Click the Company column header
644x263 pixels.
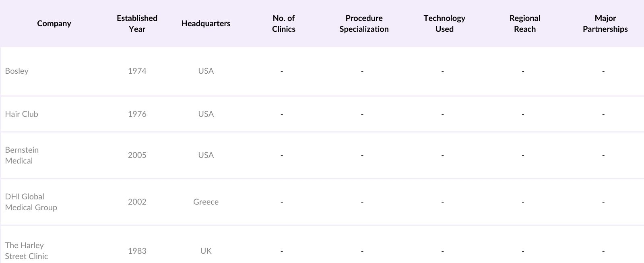(x=54, y=23)
